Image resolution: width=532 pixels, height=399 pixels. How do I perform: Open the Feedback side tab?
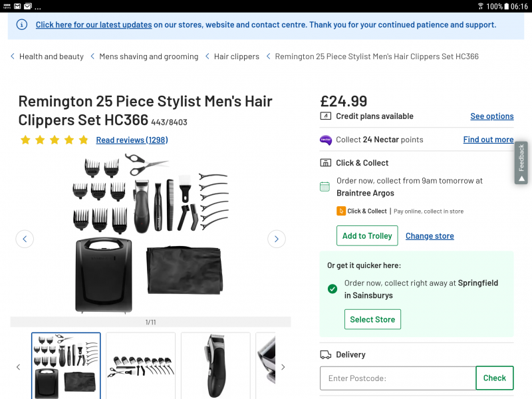coord(521,162)
